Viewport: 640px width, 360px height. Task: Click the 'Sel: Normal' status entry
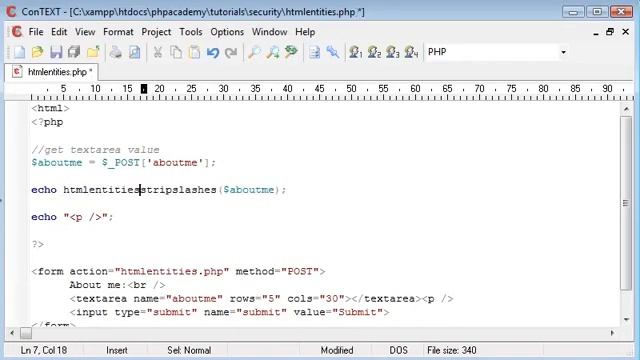[189, 350]
